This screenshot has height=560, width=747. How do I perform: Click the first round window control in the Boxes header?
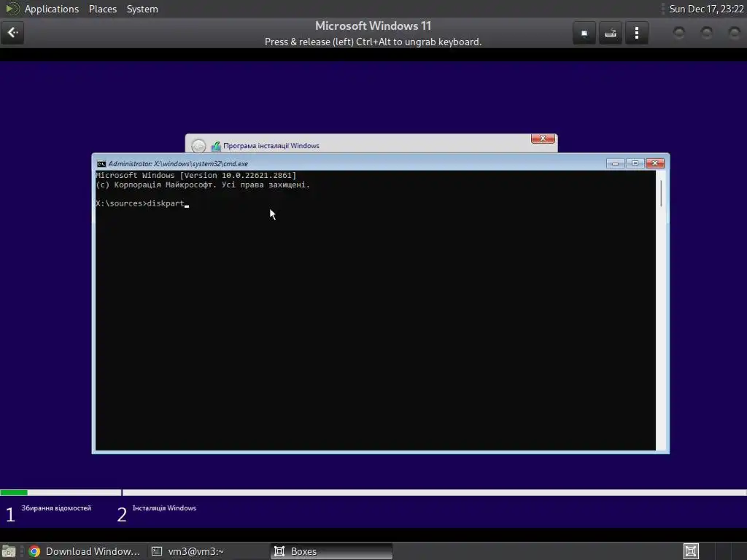coord(679,32)
